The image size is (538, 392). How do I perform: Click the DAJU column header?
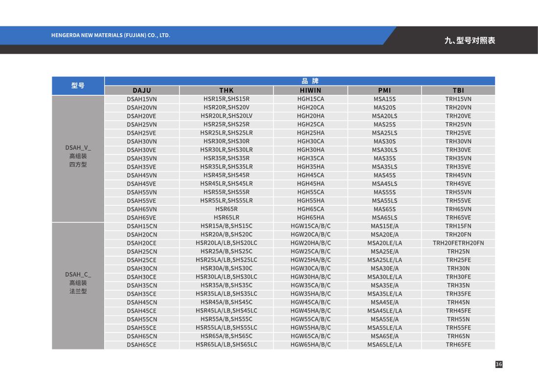(142, 90)
